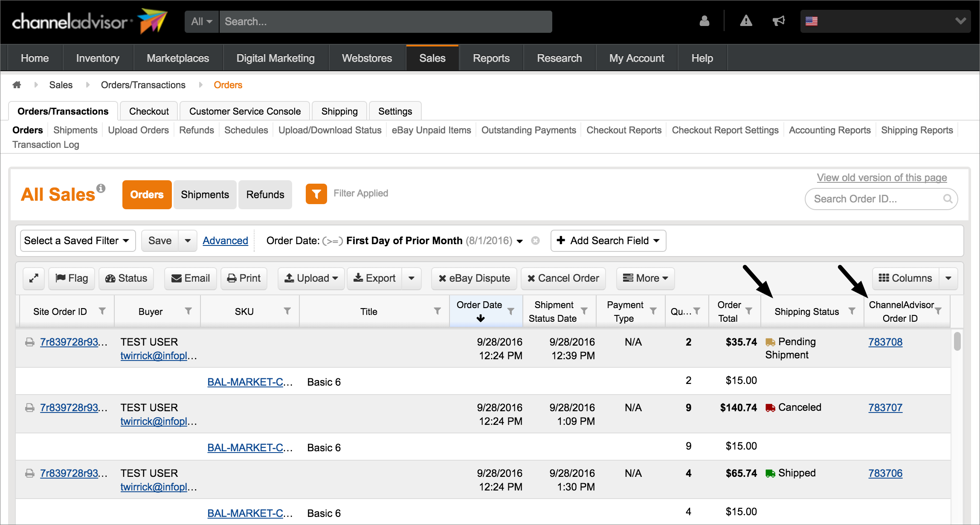Screen dimensions: 980x525
Task: Toggle the Buyer column filter funnel
Action: [x=188, y=311]
